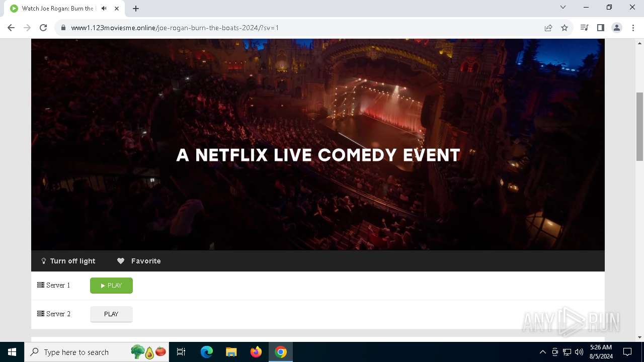Share this page icon in address bar

[x=548, y=28]
